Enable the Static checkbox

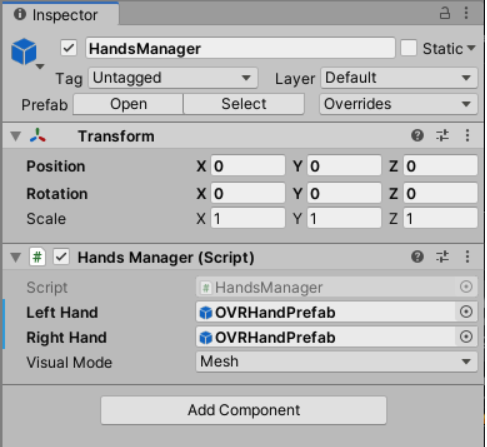(409, 48)
